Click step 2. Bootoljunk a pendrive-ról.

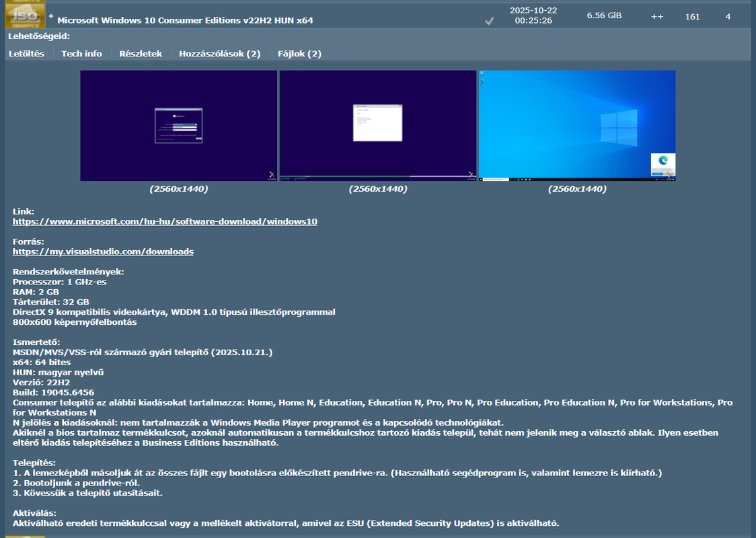tap(76, 483)
